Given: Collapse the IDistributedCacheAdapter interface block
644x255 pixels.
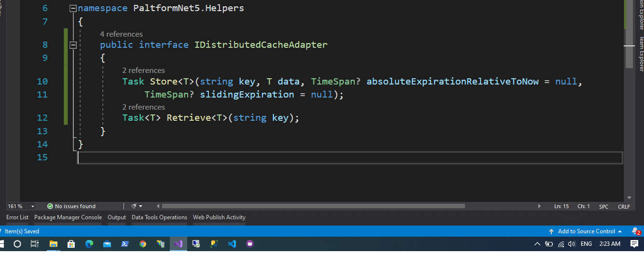Looking at the screenshot, I should point(73,45).
